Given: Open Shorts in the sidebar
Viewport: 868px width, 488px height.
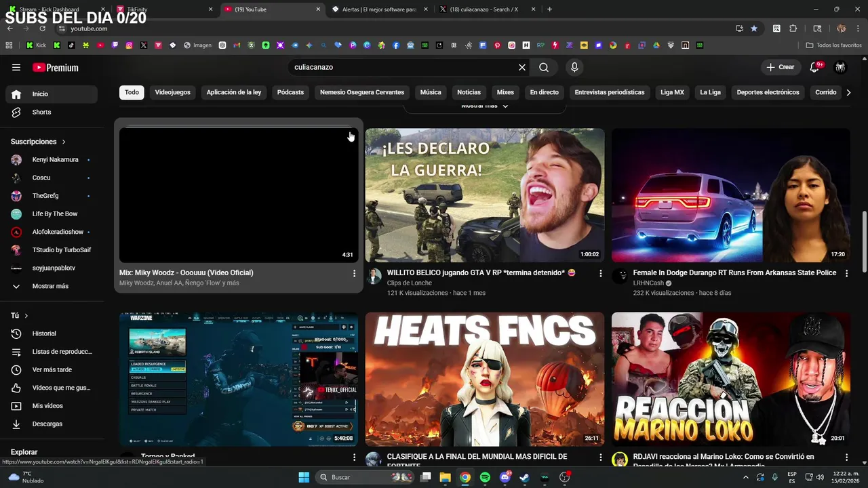Looking at the screenshot, I should [52, 112].
